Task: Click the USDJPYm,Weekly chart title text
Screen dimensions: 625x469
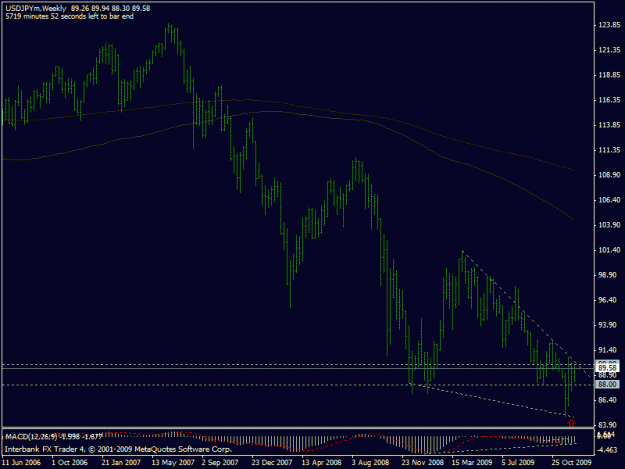Action: pyautogui.click(x=35, y=8)
